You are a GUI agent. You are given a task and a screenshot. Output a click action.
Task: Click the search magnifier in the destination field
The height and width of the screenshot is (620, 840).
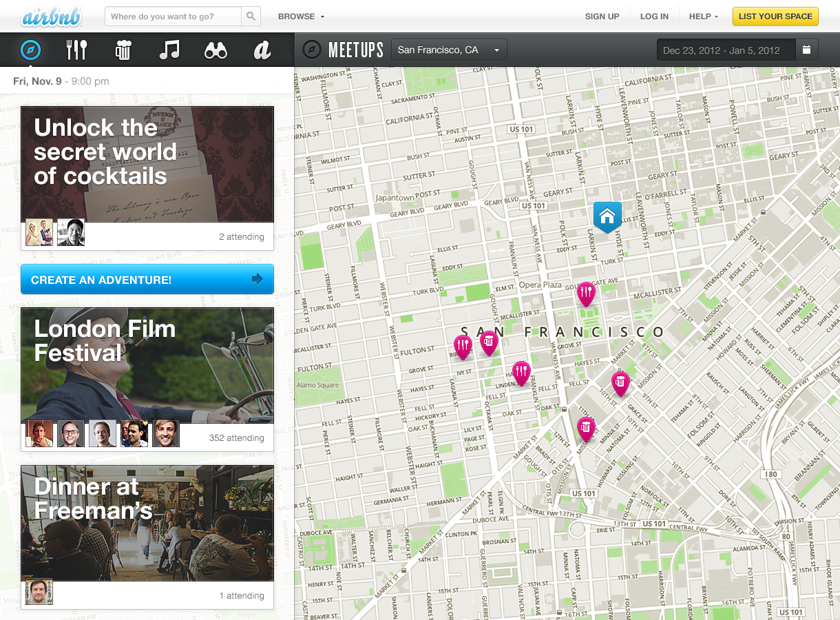[x=251, y=16]
